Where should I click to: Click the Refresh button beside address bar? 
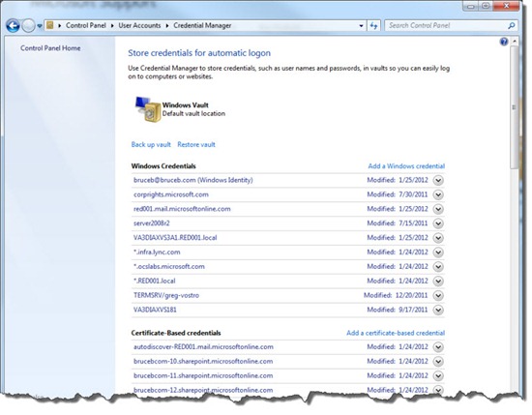(373, 25)
